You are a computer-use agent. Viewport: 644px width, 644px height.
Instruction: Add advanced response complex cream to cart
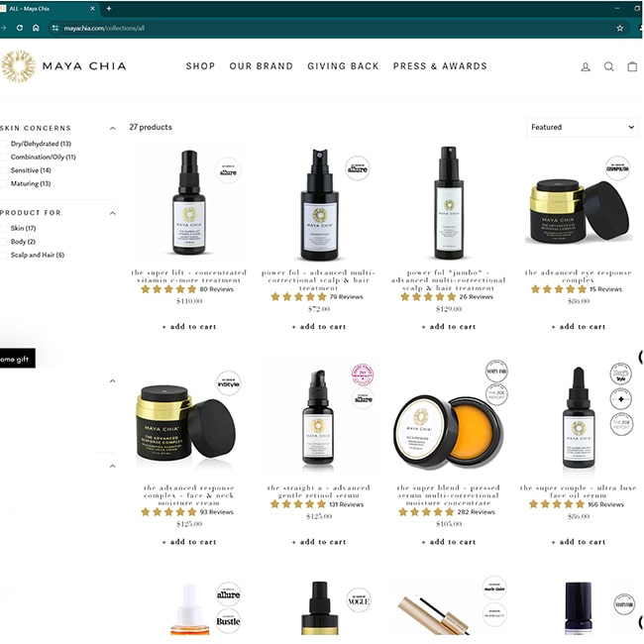click(189, 542)
